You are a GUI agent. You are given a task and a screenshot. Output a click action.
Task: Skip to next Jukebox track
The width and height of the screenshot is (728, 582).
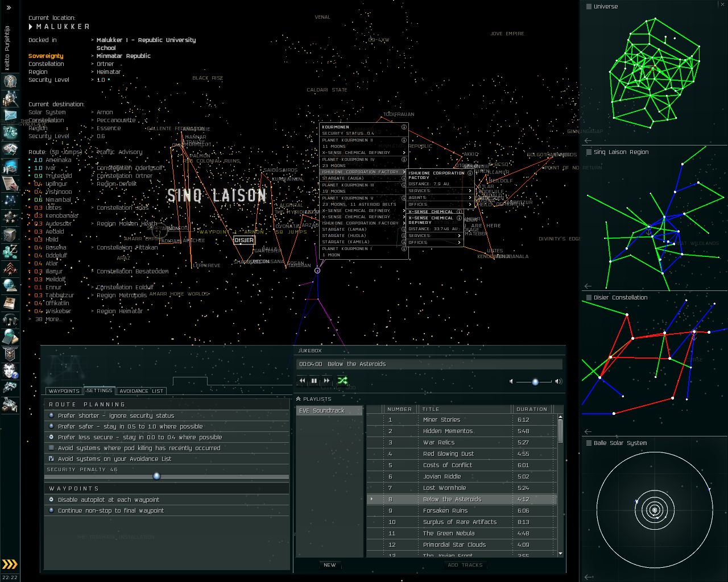[x=326, y=381]
